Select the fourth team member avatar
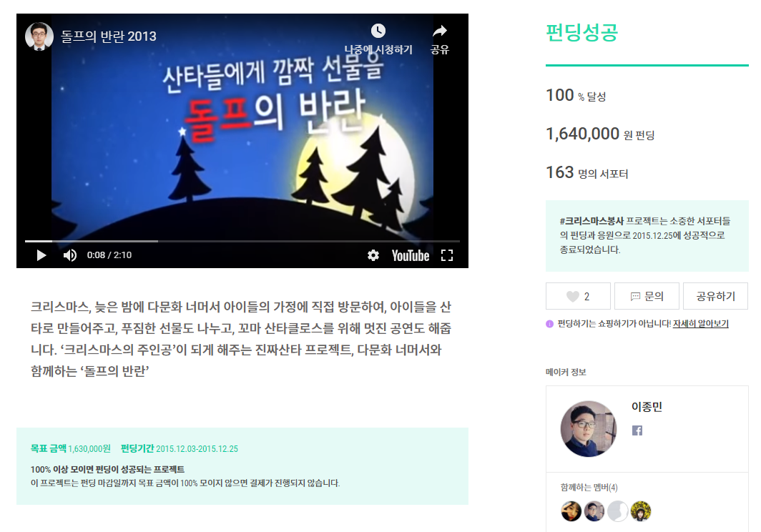Viewport: 761px width, 532px height. click(641, 511)
